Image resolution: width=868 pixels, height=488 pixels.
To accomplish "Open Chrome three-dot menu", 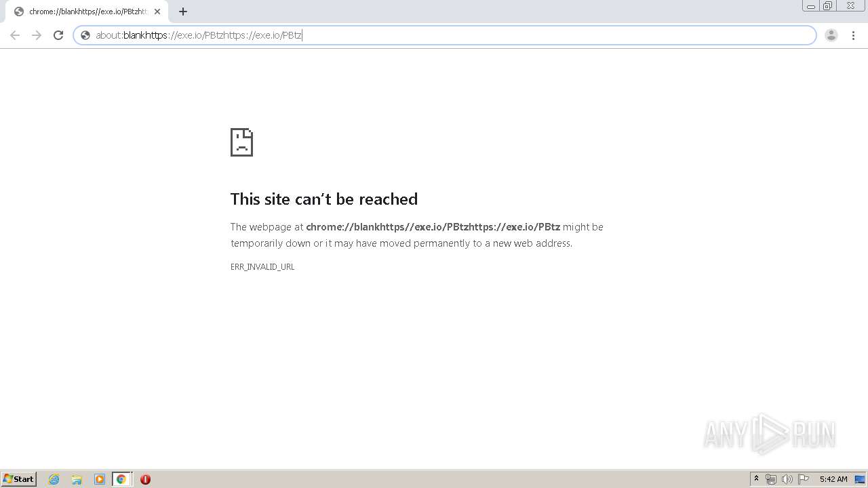I will pos(853,35).
